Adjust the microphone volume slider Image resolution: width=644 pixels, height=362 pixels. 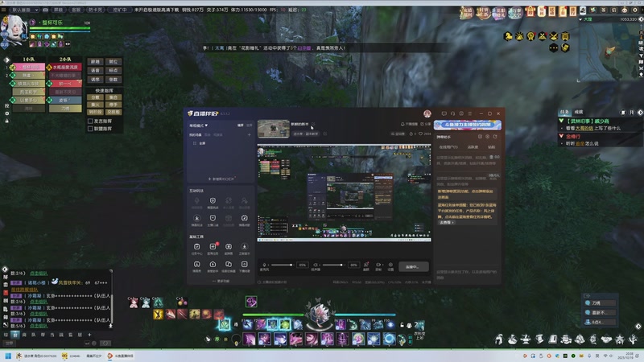point(282,265)
